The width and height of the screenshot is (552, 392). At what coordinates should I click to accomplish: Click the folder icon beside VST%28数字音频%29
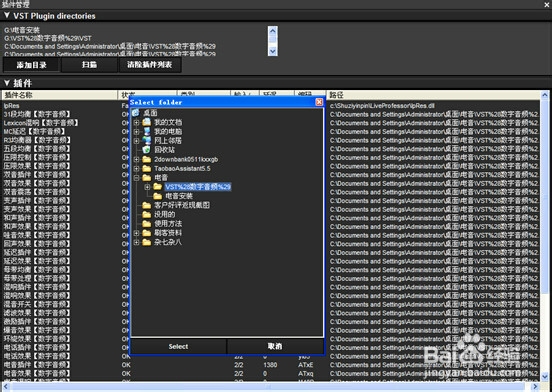(157, 186)
